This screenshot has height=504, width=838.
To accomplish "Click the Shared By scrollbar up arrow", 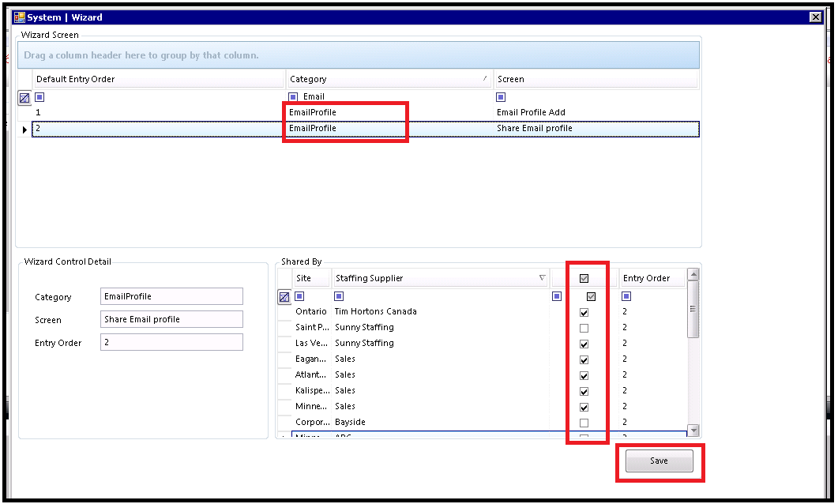I will [693, 275].
